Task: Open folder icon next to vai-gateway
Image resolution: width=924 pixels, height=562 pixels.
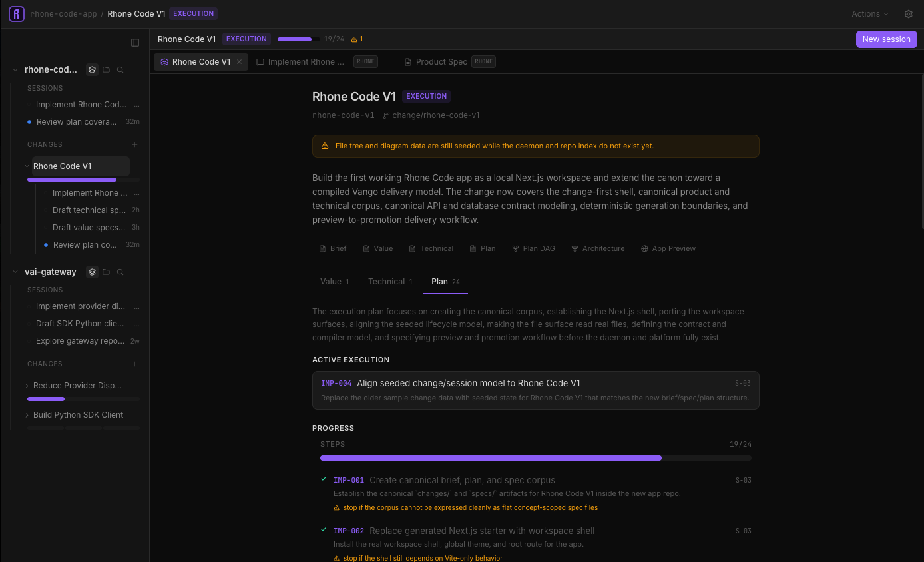Action: coord(107,272)
